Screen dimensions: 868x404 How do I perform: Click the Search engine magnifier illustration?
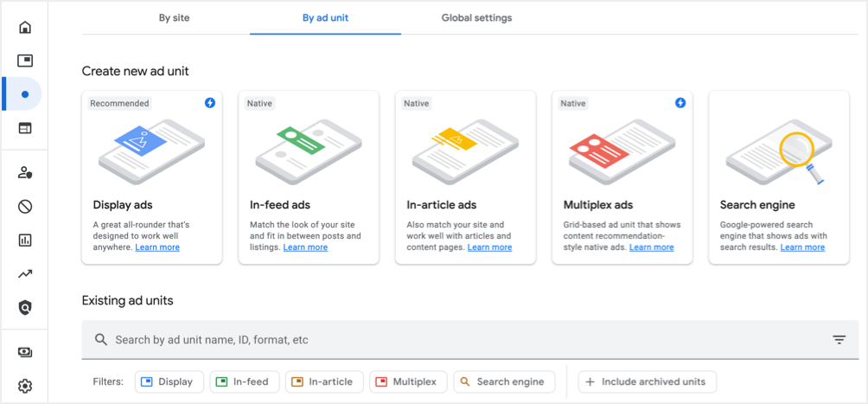[x=780, y=151]
